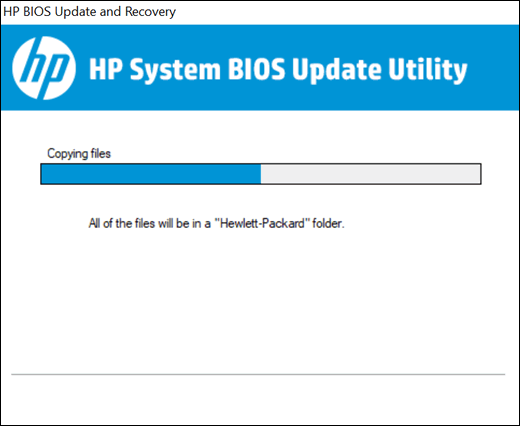Click 'will be in a' text in message
The height and width of the screenshot is (426, 520).
click(x=184, y=223)
